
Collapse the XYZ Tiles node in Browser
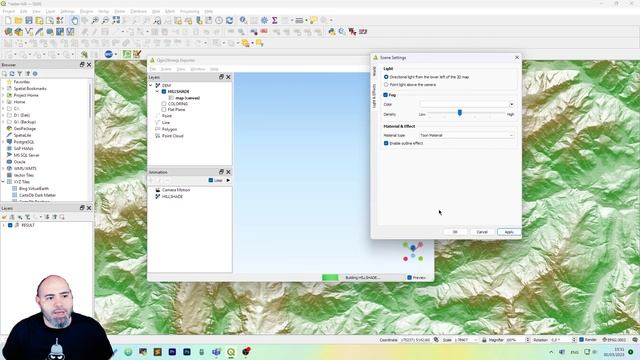click(x=3, y=182)
